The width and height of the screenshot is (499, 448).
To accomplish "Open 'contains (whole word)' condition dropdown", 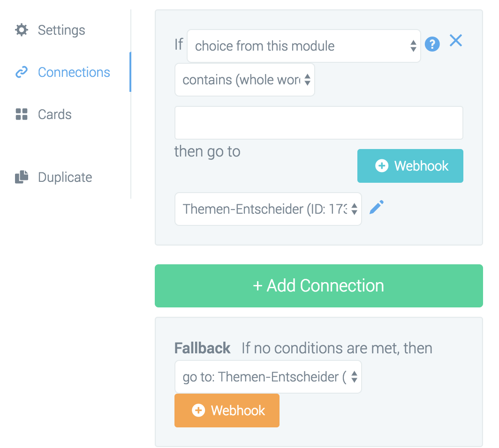I will [x=245, y=80].
